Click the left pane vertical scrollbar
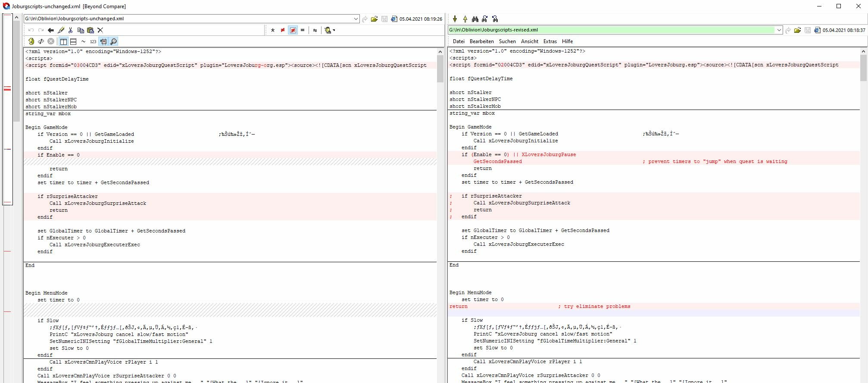 tap(440, 216)
